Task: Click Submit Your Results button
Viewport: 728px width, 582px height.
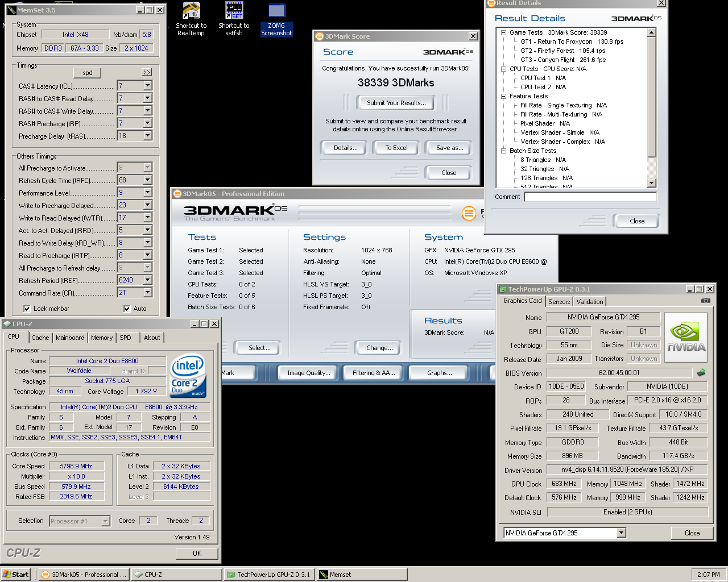Action: [396, 103]
